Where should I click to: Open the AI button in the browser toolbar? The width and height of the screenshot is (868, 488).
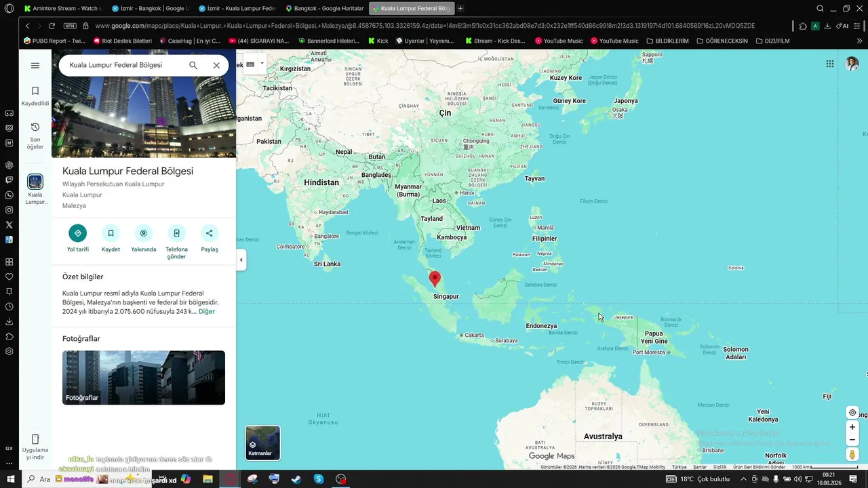click(x=842, y=26)
